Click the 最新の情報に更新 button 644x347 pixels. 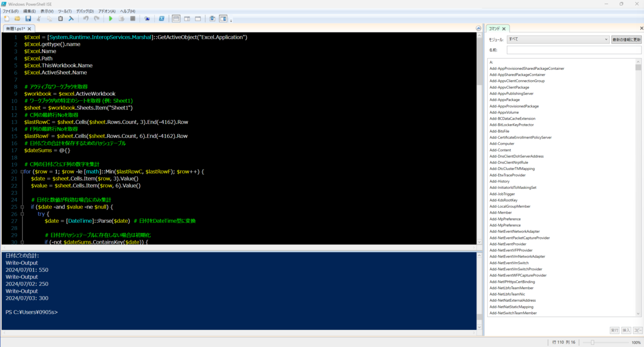point(626,39)
